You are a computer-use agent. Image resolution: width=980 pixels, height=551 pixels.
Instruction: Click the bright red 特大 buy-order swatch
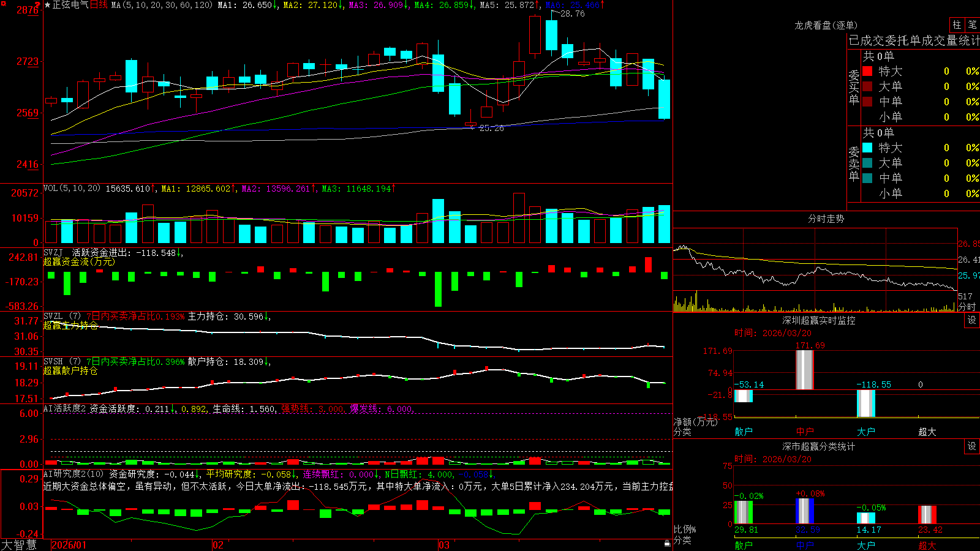(x=867, y=71)
